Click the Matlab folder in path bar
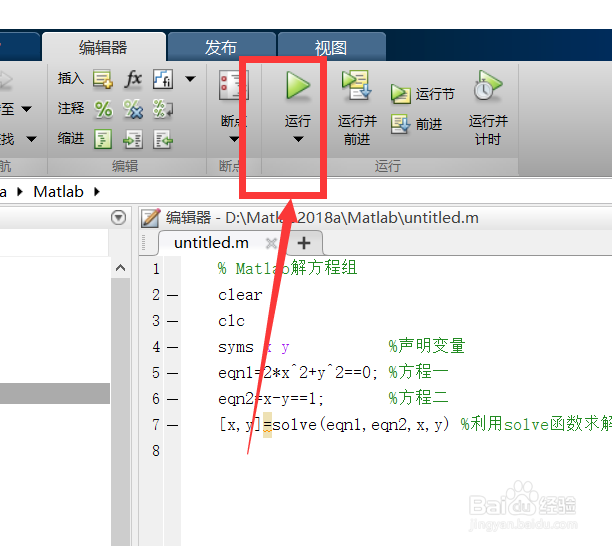612x546 pixels. click(x=59, y=192)
